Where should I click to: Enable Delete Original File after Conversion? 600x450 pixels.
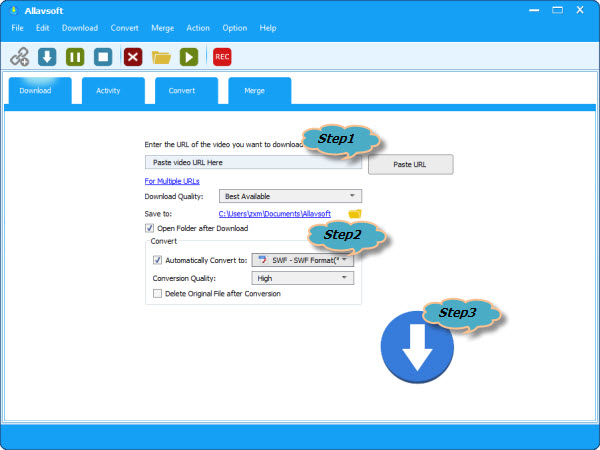[157, 293]
